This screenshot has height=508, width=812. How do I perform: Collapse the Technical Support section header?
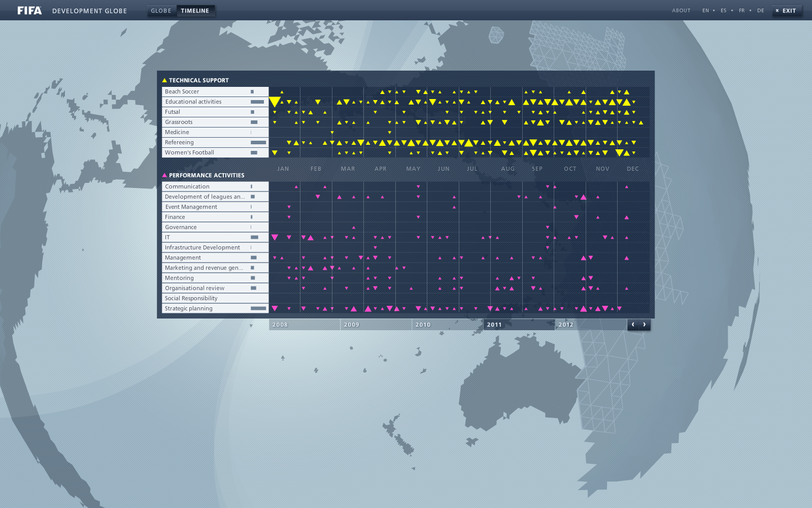[198, 80]
